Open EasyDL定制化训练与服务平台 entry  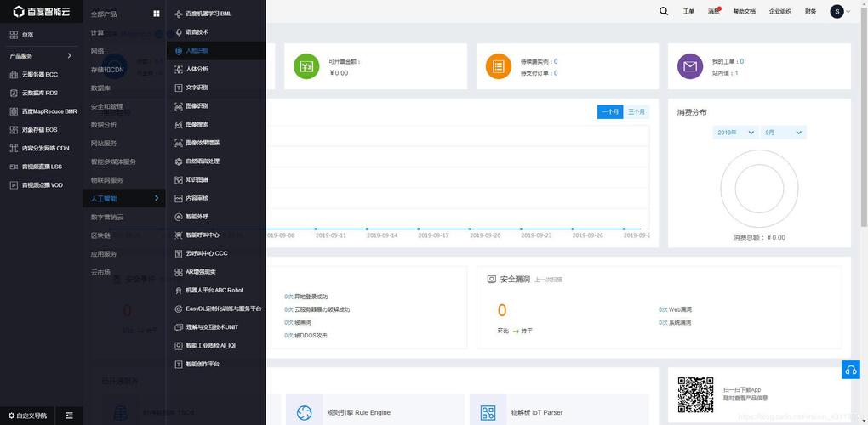[x=218, y=309]
